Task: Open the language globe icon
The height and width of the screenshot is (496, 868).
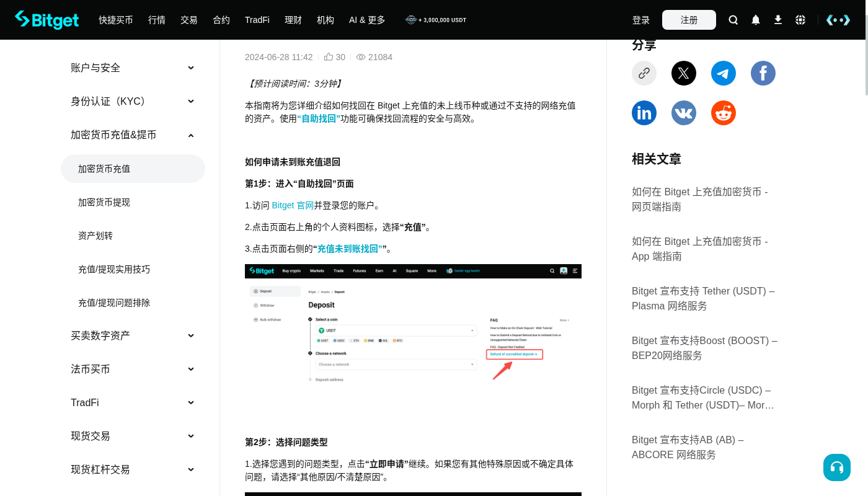Action: (x=800, y=20)
